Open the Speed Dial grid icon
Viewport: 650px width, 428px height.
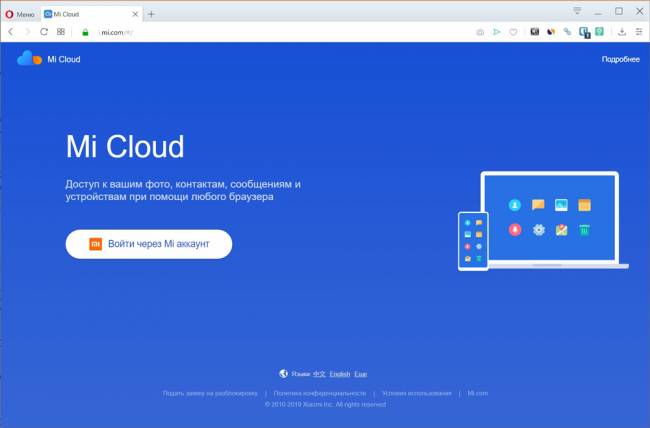[61, 32]
